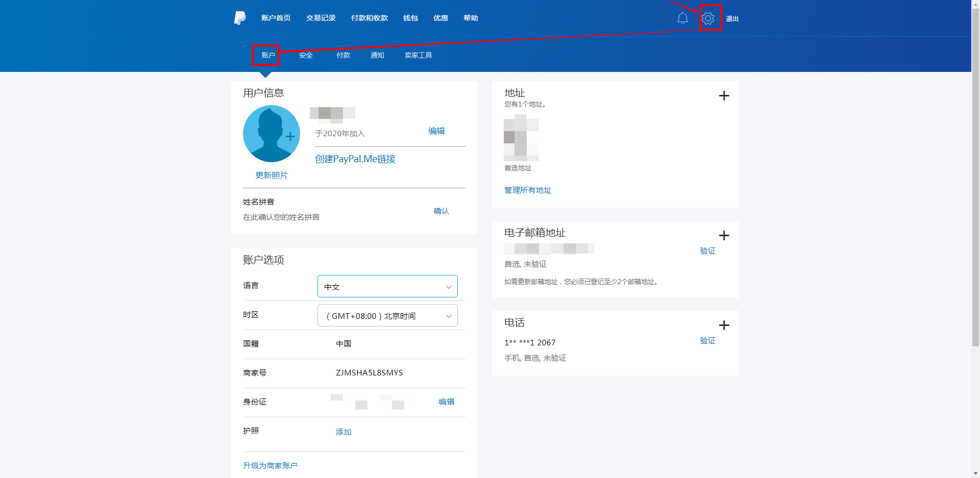Go to 交易记录 in the top menu
The height and width of the screenshot is (478, 980).
321,18
